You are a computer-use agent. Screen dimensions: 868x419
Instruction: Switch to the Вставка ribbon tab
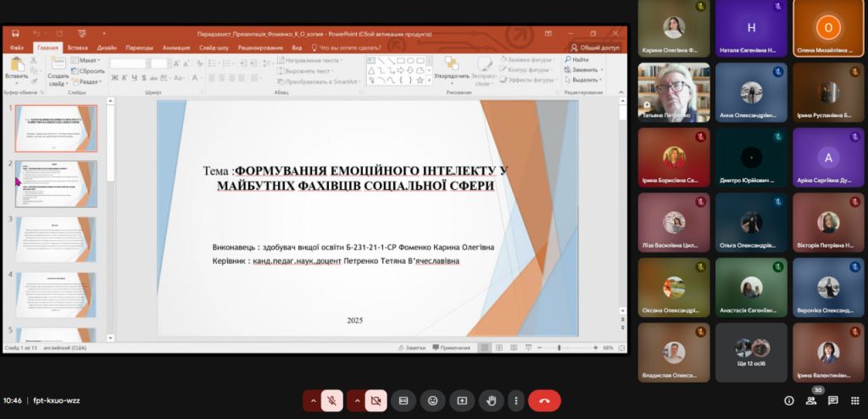pyautogui.click(x=77, y=47)
